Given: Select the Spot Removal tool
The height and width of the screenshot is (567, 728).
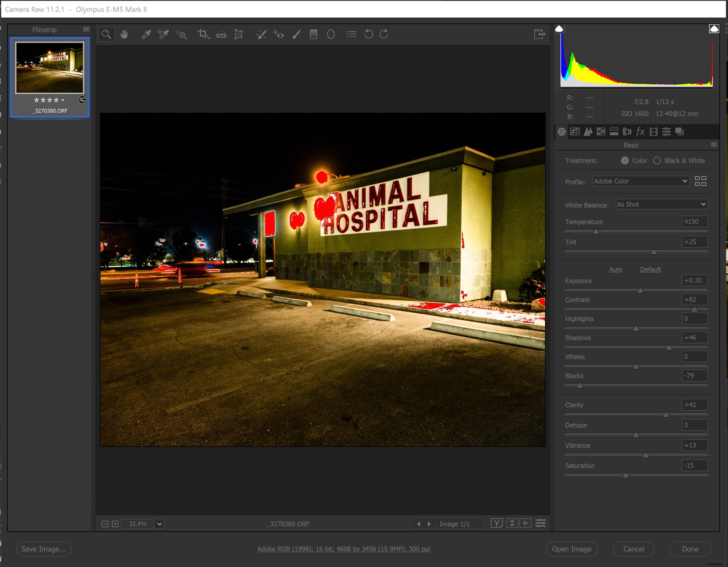Looking at the screenshot, I should [262, 34].
